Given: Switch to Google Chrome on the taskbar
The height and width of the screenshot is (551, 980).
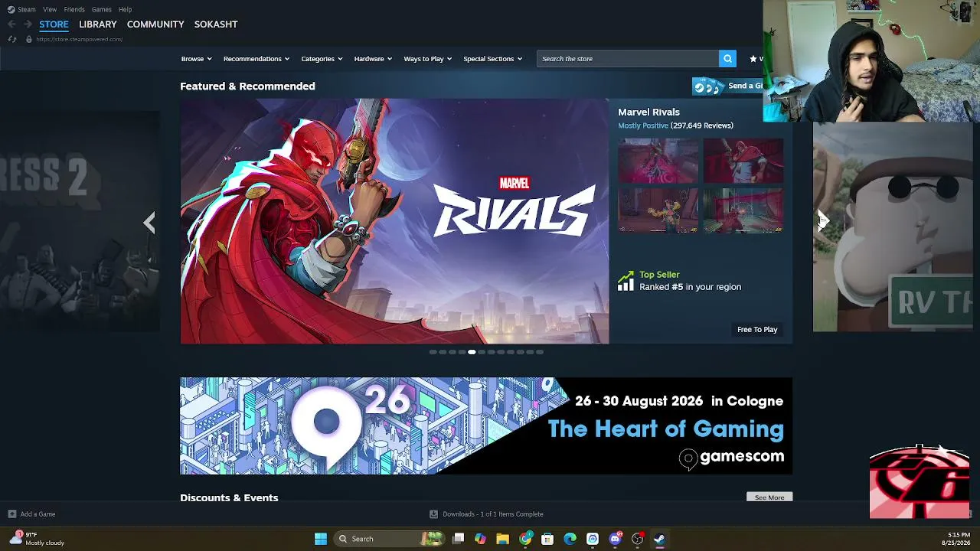Looking at the screenshot, I should click(x=525, y=539).
